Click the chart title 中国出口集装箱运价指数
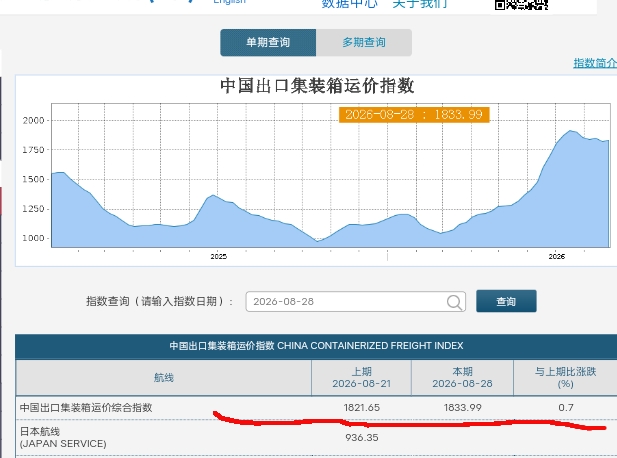617x458 pixels. click(317, 86)
